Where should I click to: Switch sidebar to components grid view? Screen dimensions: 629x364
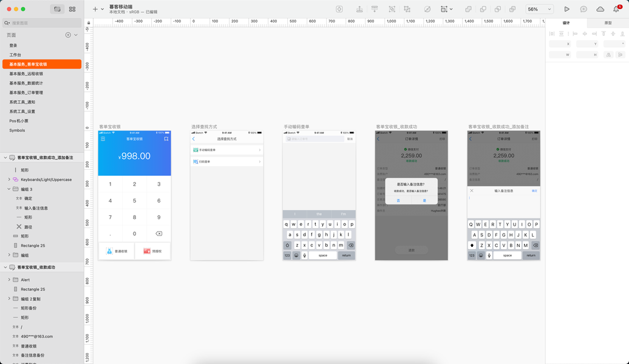point(72,9)
